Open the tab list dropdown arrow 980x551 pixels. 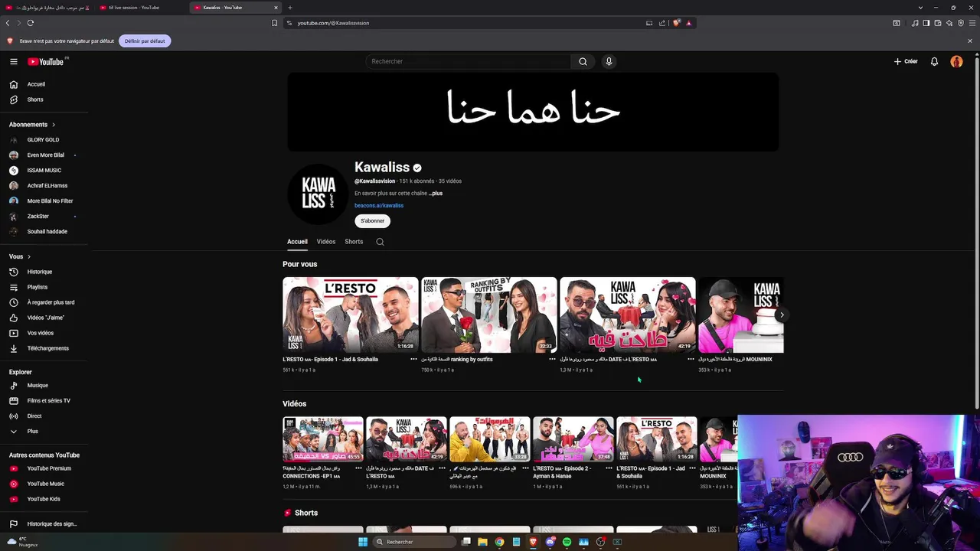pos(920,8)
